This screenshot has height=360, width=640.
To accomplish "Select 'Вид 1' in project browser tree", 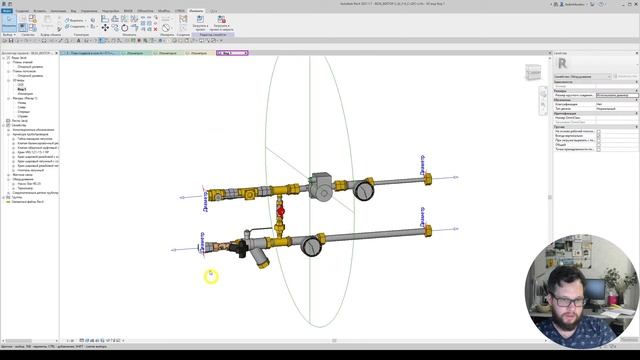I will (22, 89).
